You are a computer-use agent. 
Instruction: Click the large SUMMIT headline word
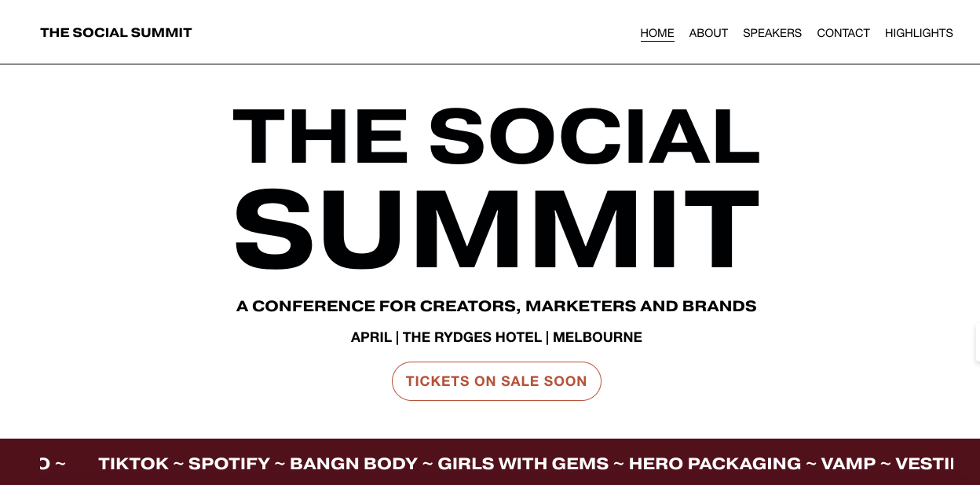496,228
